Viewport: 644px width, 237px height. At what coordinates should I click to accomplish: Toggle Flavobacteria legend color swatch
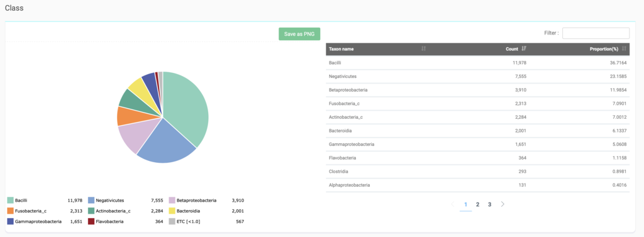coord(91,222)
